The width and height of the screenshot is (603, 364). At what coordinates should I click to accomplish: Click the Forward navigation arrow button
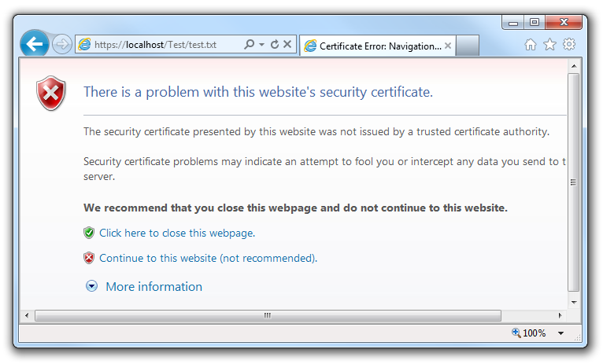pos(62,45)
